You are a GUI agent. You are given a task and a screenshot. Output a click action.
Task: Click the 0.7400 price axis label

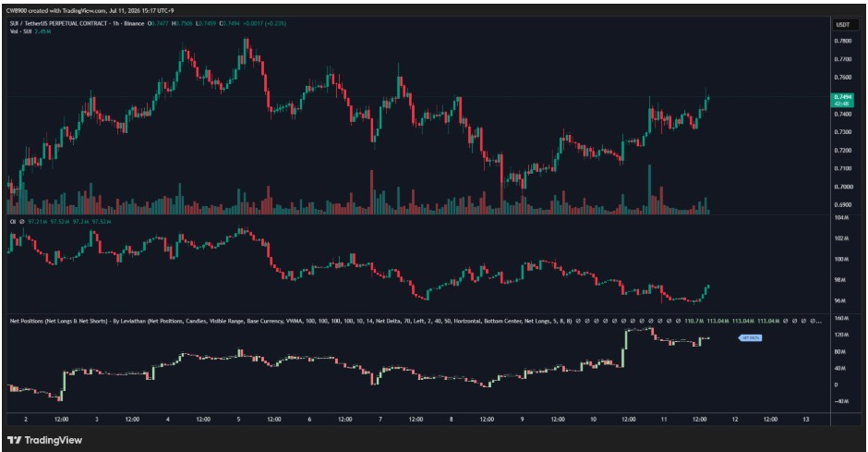coord(842,114)
